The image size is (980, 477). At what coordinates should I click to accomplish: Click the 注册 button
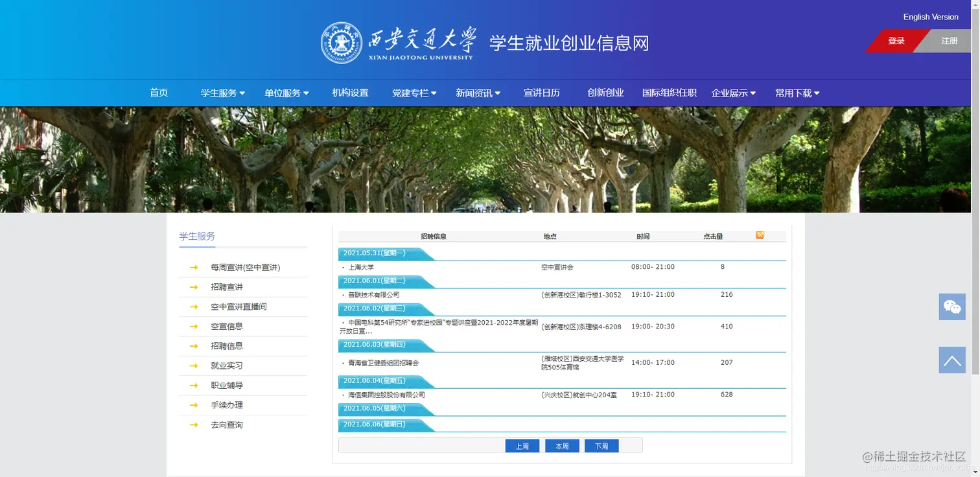pos(949,40)
